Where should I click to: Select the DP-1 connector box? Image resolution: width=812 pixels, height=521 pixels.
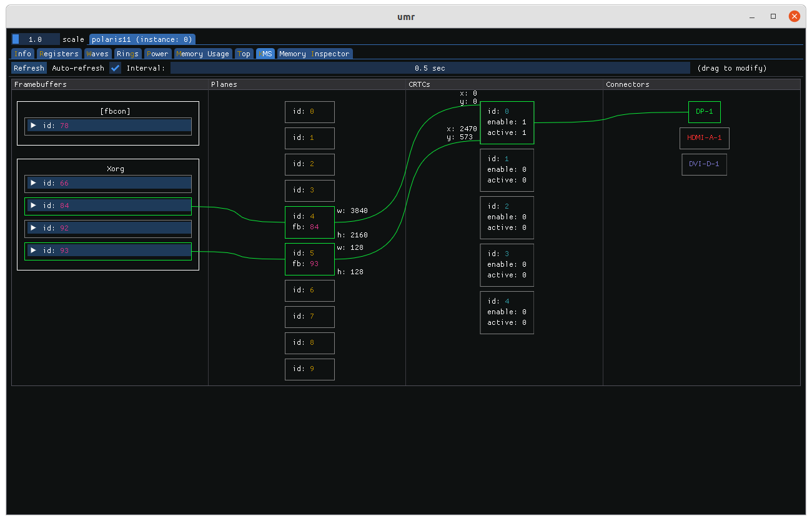tap(705, 112)
